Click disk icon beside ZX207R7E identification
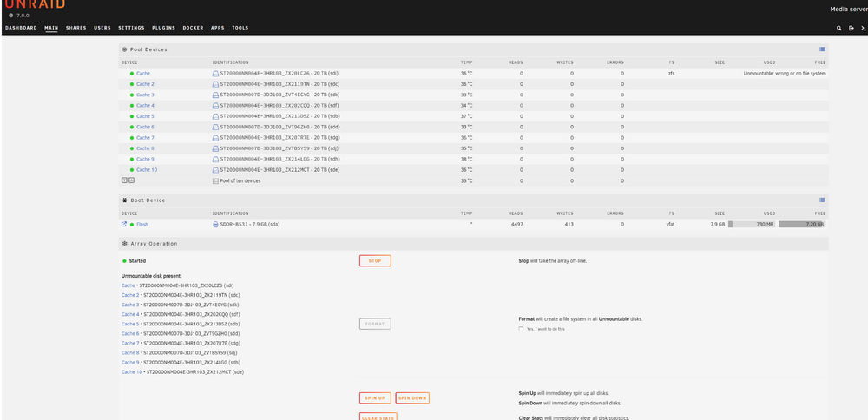 (x=216, y=138)
